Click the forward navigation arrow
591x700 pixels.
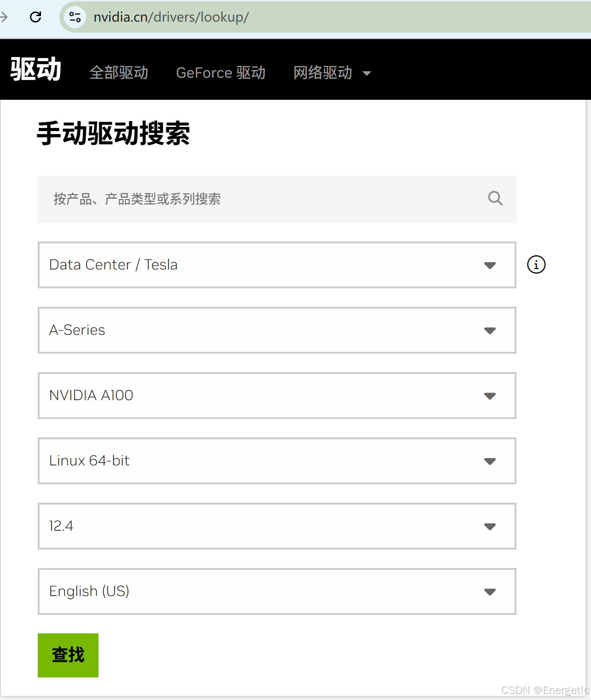pos(4,17)
